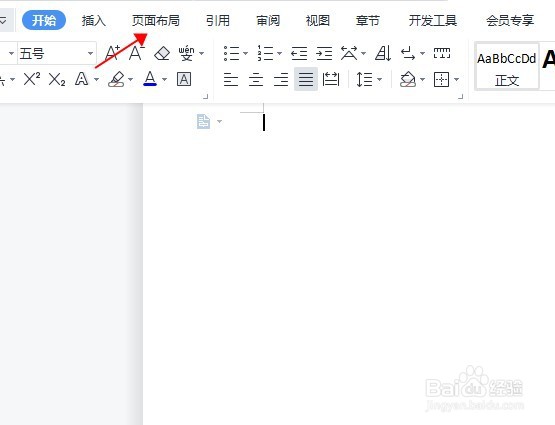This screenshot has height=425, width=555.
Task: Expand the line spacing dropdown arrow
Action: click(x=380, y=79)
